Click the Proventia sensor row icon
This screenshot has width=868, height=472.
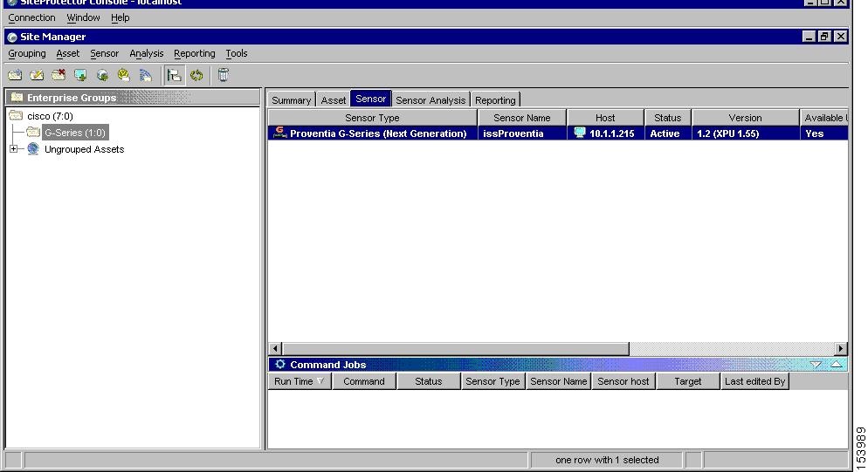(x=280, y=133)
